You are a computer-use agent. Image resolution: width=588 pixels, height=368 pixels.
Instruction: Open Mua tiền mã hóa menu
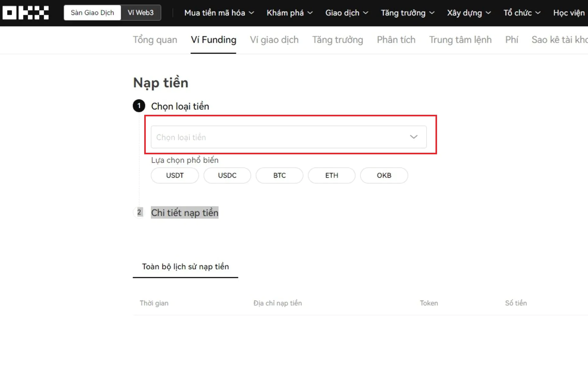coord(219,13)
